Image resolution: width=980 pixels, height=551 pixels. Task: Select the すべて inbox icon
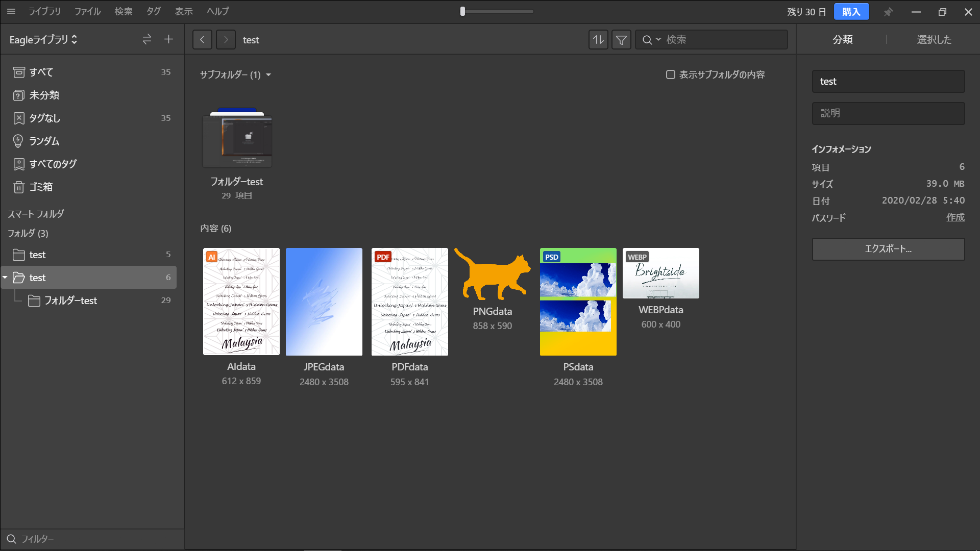tap(19, 72)
